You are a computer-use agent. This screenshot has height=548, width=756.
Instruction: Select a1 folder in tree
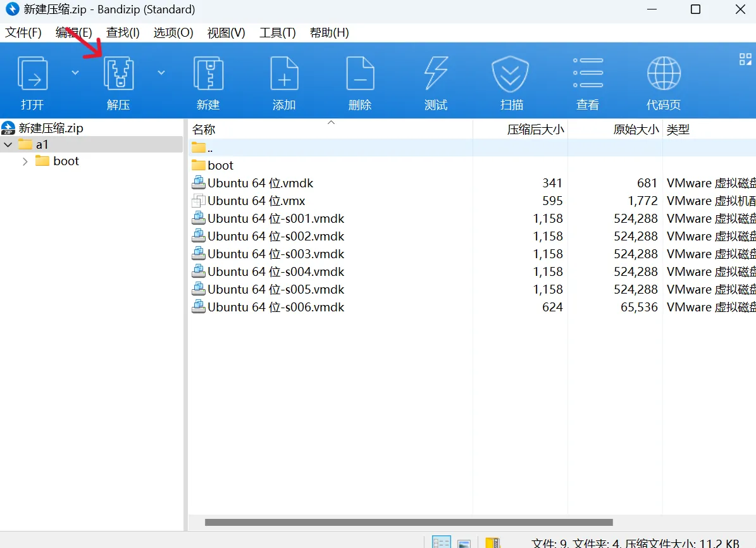tap(42, 145)
